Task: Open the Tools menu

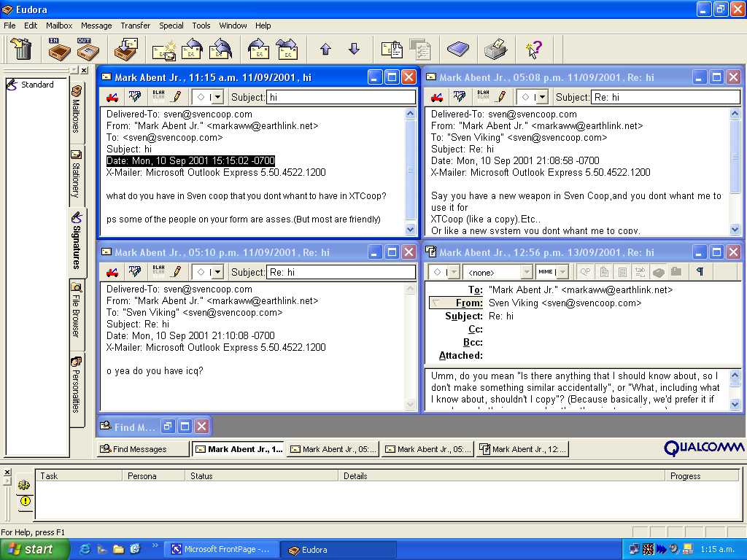Action: (201, 26)
